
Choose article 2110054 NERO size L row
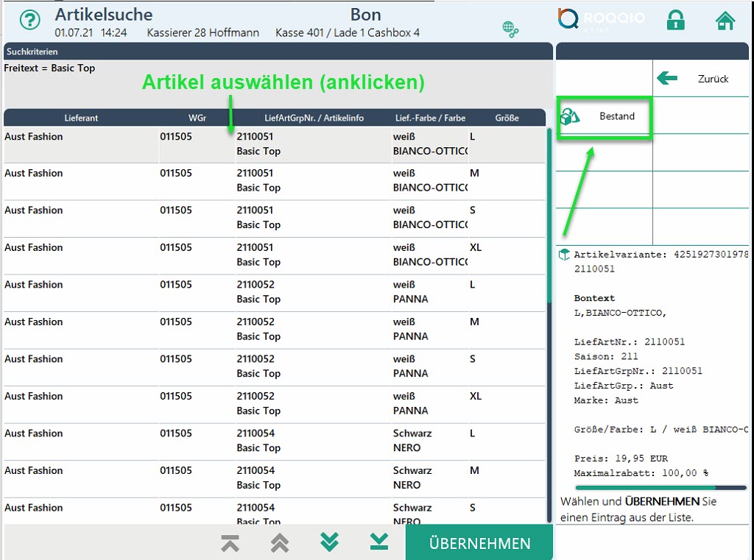click(272, 441)
